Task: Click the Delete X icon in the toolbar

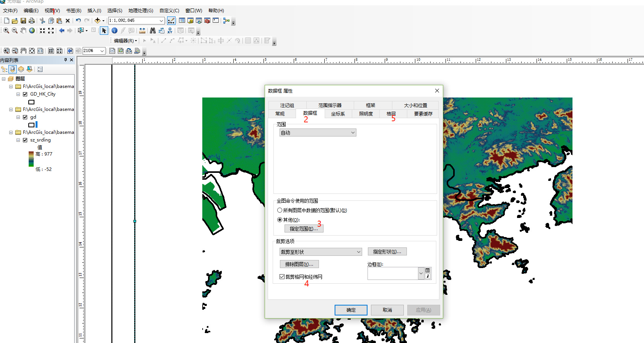Action: click(x=68, y=21)
